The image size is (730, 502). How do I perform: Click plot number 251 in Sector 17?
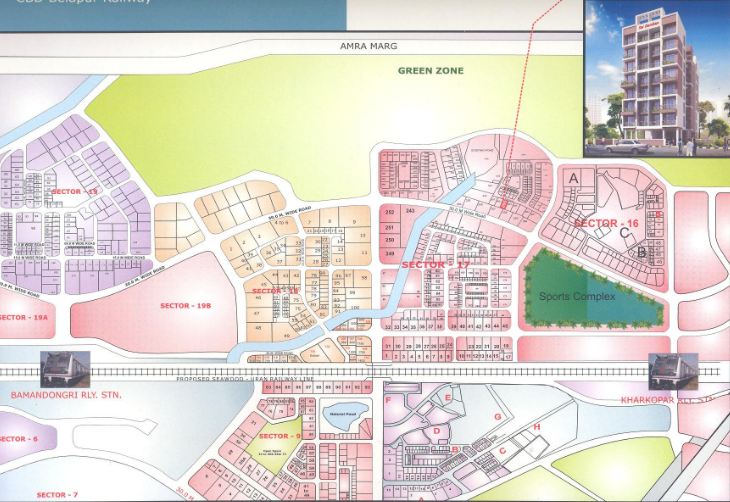pyautogui.click(x=390, y=228)
